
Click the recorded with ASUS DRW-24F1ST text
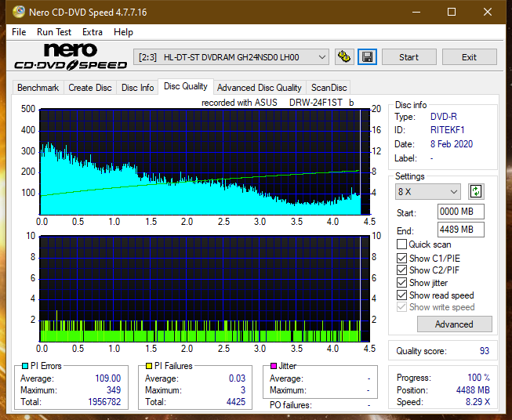click(278, 103)
